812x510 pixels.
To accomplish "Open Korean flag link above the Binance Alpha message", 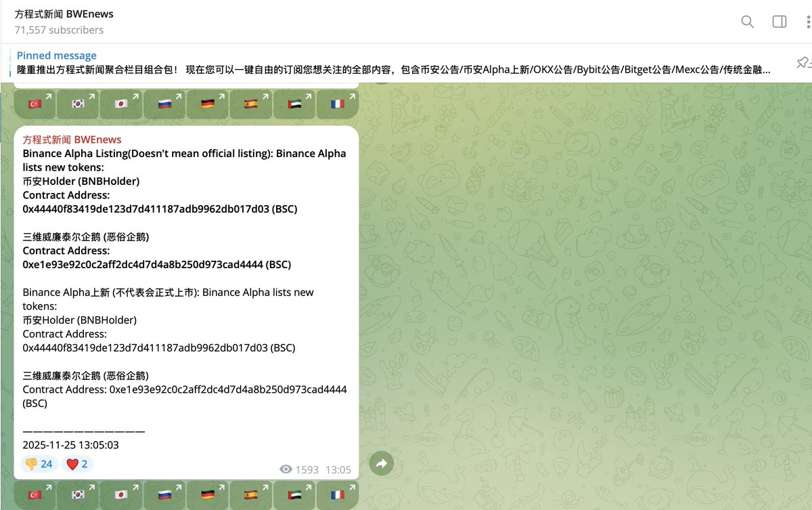I will coord(78,104).
